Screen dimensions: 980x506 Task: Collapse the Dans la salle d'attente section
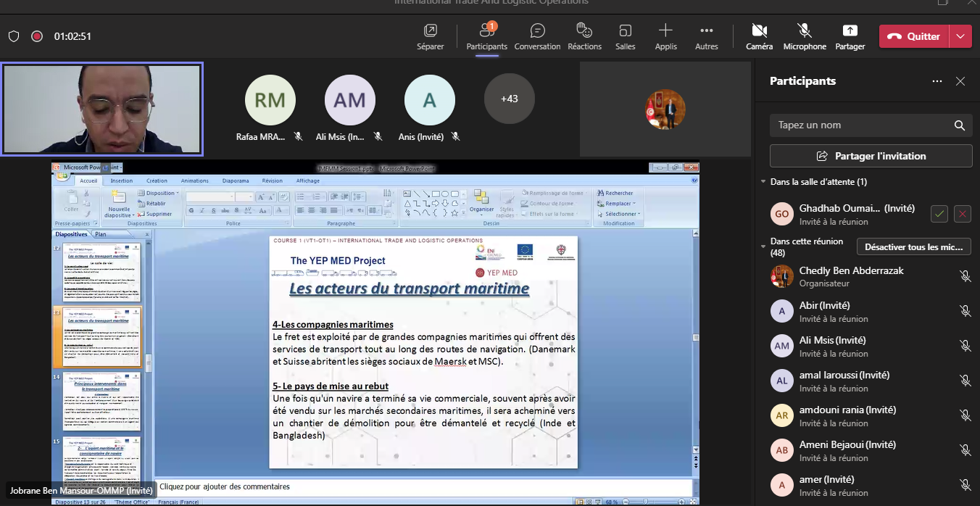763,182
